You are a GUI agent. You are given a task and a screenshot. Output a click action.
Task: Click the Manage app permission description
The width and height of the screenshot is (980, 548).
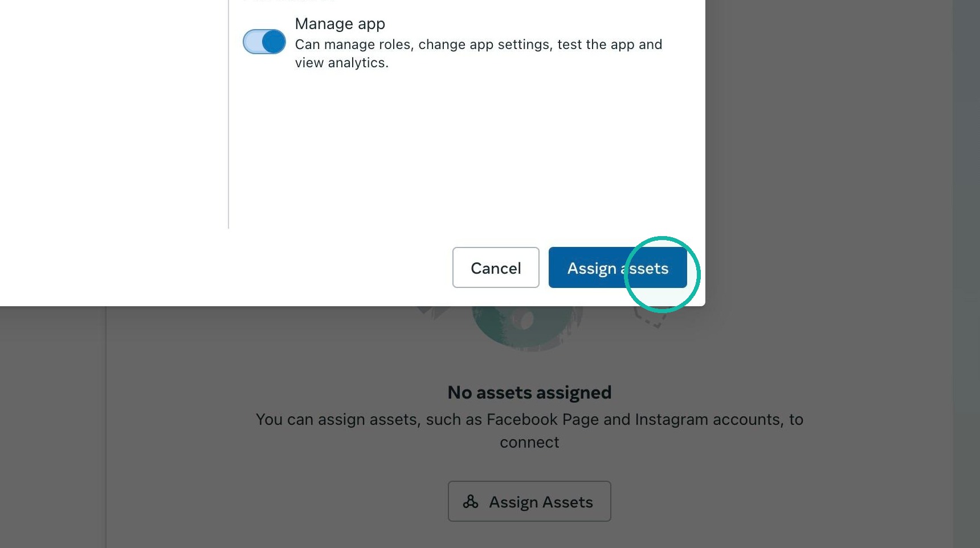[479, 54]
